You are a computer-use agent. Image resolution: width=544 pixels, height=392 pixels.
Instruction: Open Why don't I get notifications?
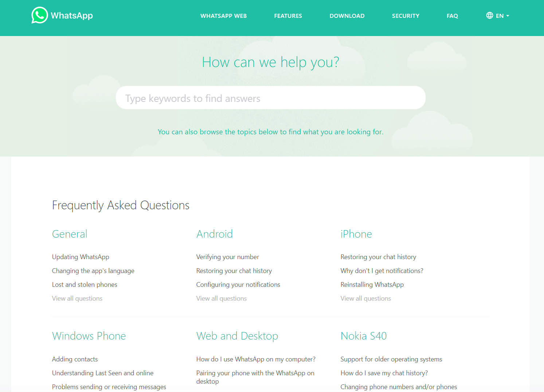coord(382,271)
